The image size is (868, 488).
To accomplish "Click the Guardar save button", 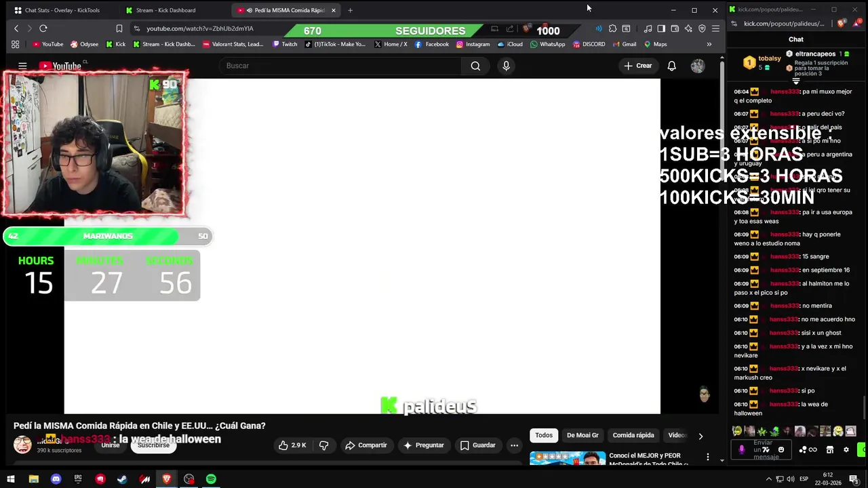I will [x=477, y=445].
